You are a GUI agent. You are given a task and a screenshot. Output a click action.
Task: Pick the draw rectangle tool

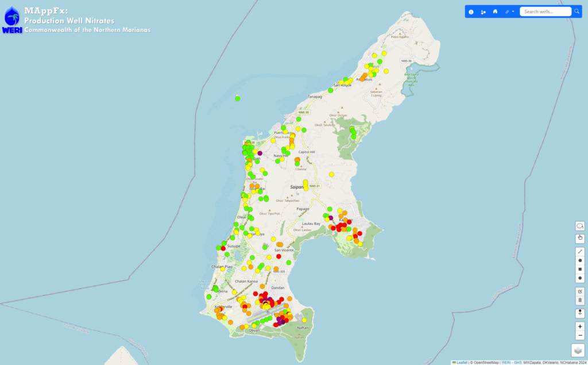579,269
